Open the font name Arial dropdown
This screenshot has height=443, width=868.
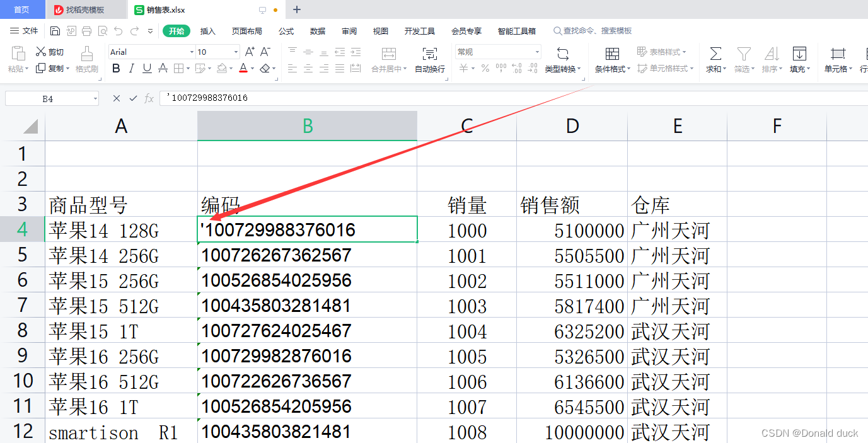point(192,52)
